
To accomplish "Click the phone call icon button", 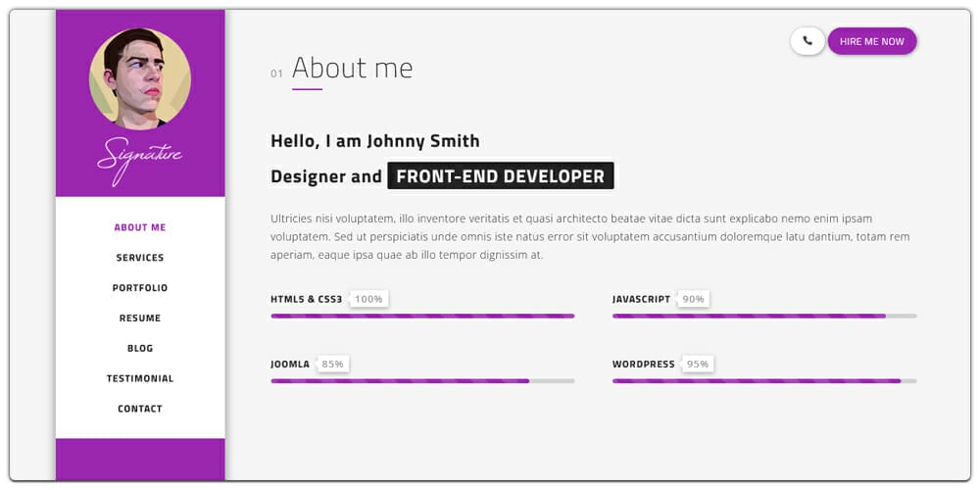I will [x=808, y=41].
